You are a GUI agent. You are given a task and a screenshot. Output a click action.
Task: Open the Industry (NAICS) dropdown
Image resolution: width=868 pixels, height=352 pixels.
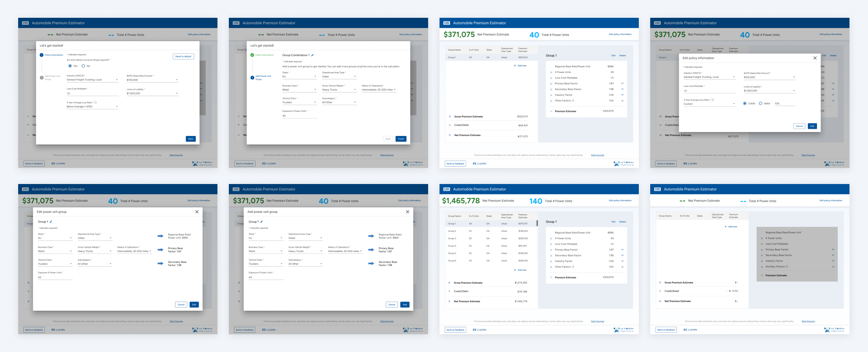pos(93,79)
